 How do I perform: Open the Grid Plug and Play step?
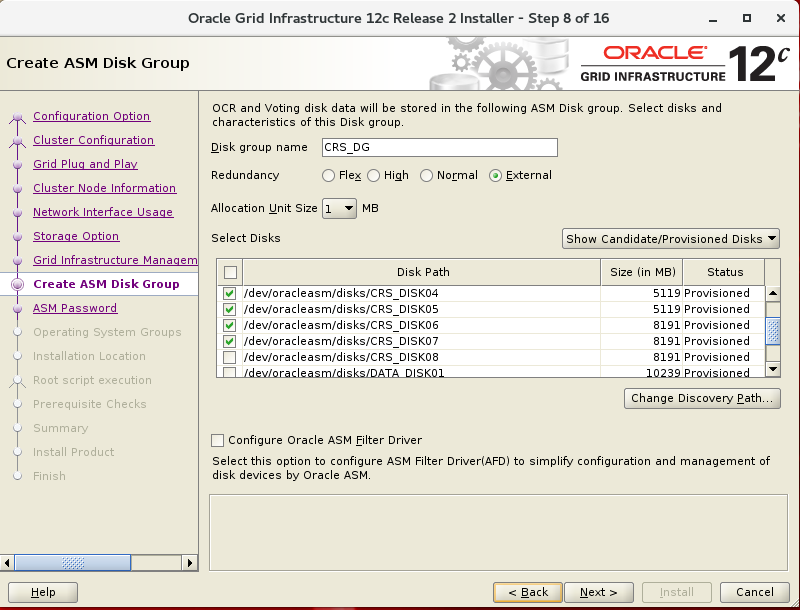click(x=85, y=164)
